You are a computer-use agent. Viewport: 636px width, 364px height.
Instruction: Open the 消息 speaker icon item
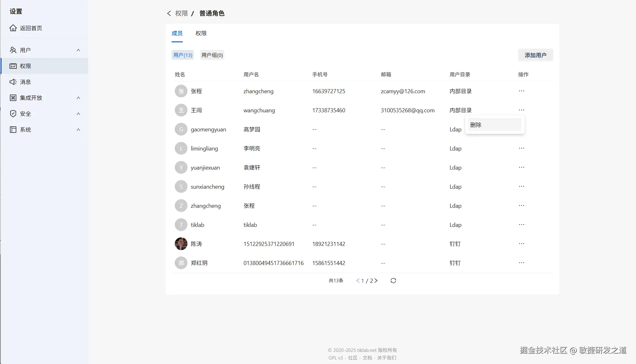click(x=13, y=82)
